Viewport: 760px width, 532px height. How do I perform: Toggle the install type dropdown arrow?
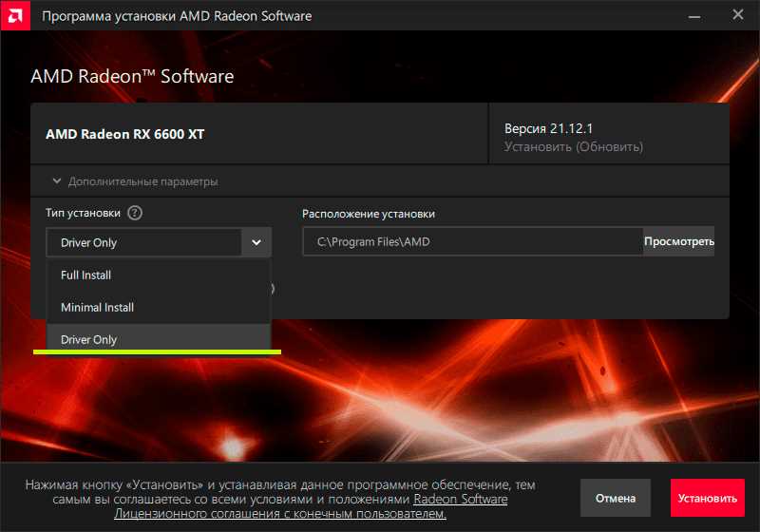(x=256, y=242)
